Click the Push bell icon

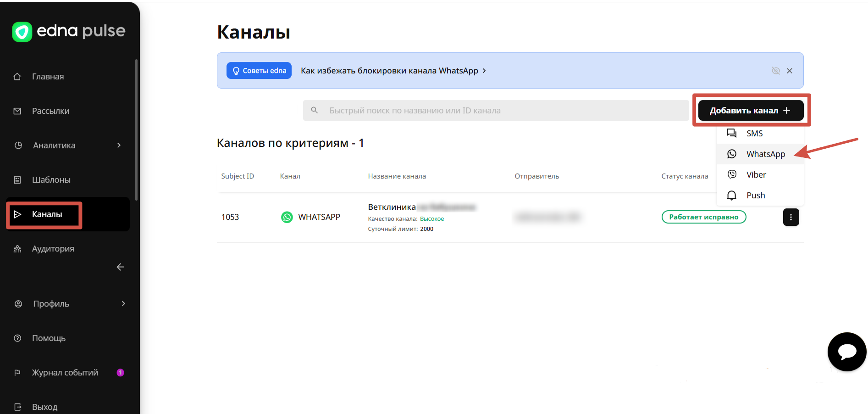732,196
